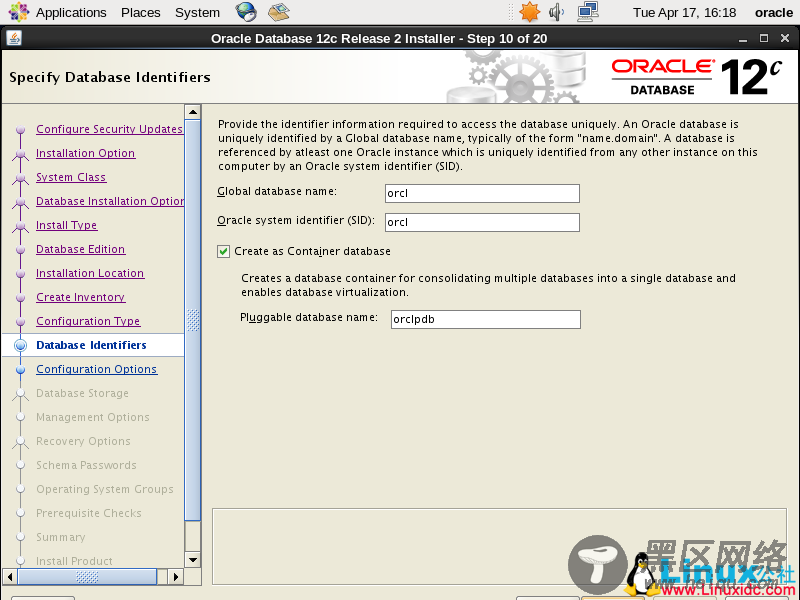800x600 pixels.
Task: Focus the Pluggable database name field
Action: click(486, 319)
